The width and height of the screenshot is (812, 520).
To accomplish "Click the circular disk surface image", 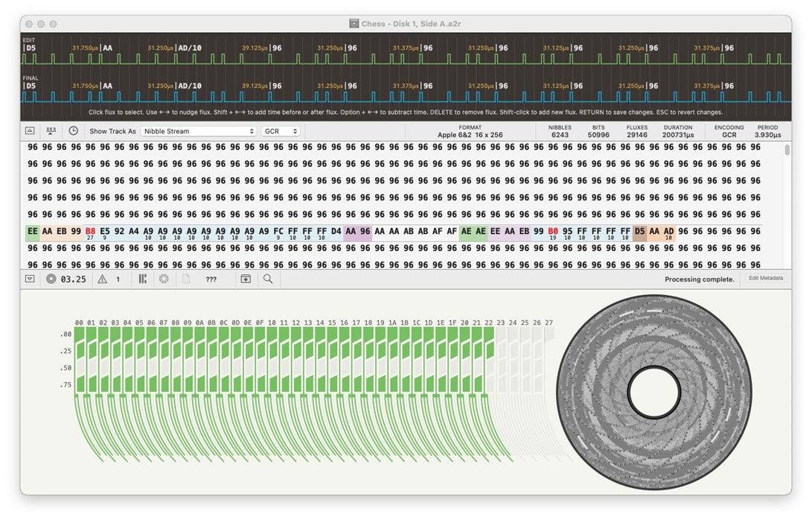I will click(654, 393).
